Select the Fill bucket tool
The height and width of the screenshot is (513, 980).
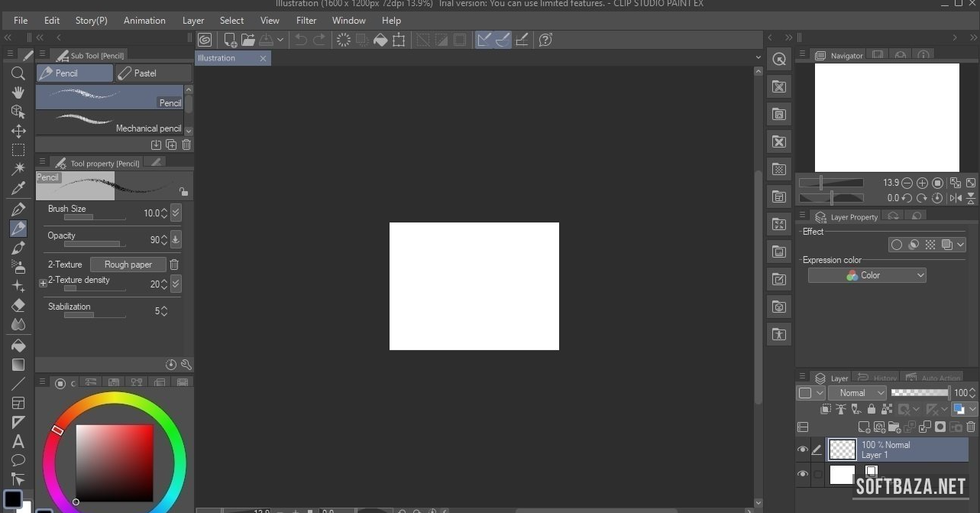point(18,346)
